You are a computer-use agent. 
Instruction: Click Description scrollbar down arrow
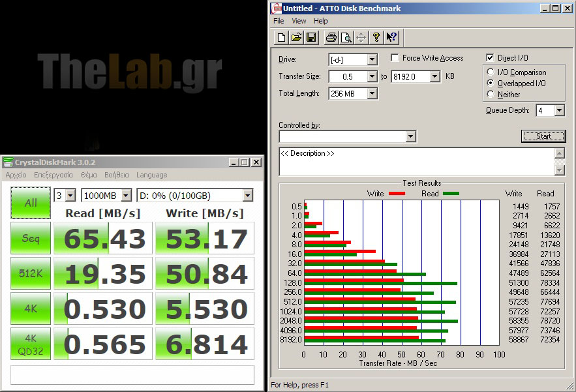559,170
